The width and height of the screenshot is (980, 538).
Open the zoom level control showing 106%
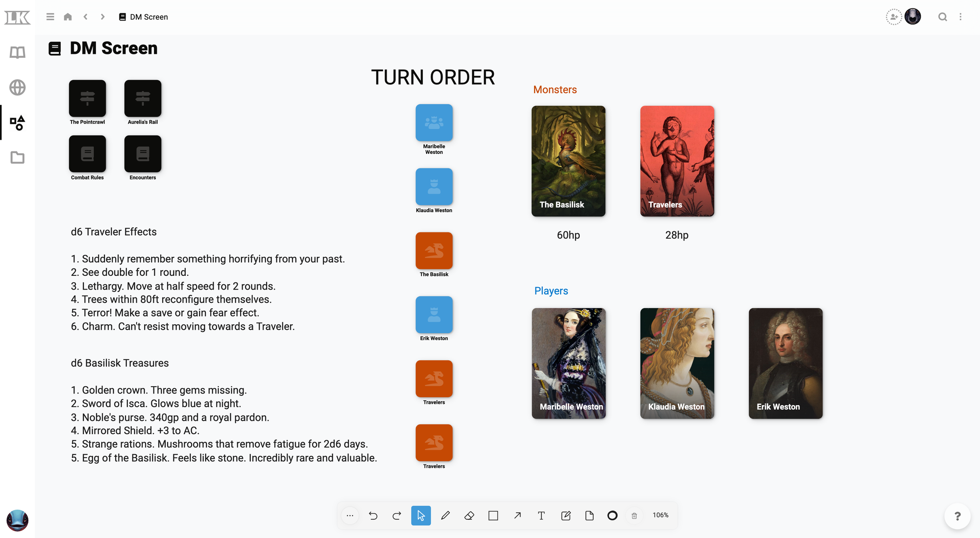[660, 515]
